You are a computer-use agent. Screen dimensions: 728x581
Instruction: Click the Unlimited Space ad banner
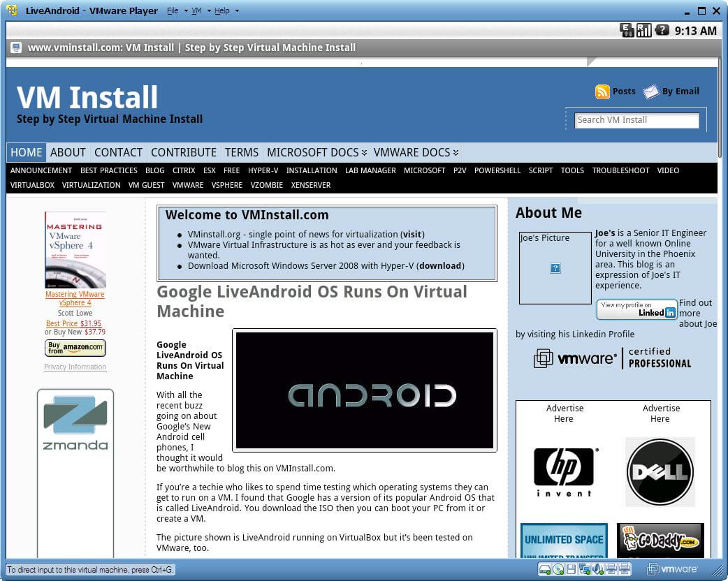point(564,540)
